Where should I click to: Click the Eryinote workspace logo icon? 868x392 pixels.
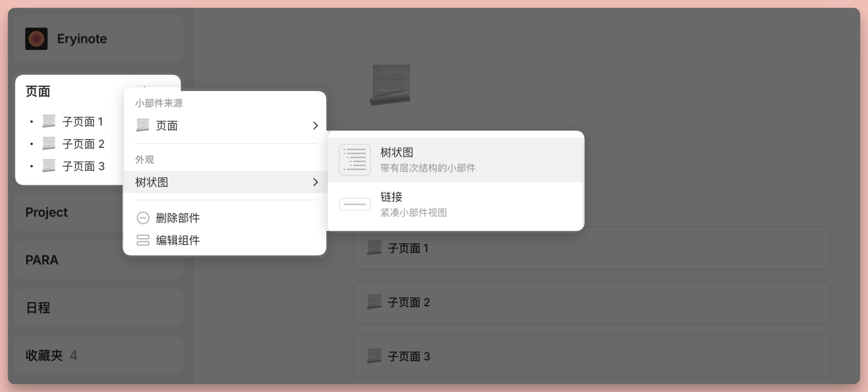[36, 39]
